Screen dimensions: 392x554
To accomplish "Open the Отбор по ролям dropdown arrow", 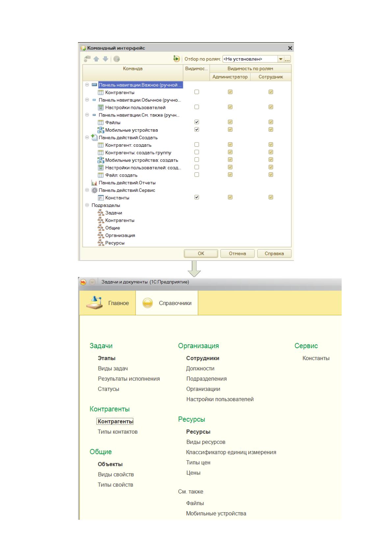I will point(281,59).
